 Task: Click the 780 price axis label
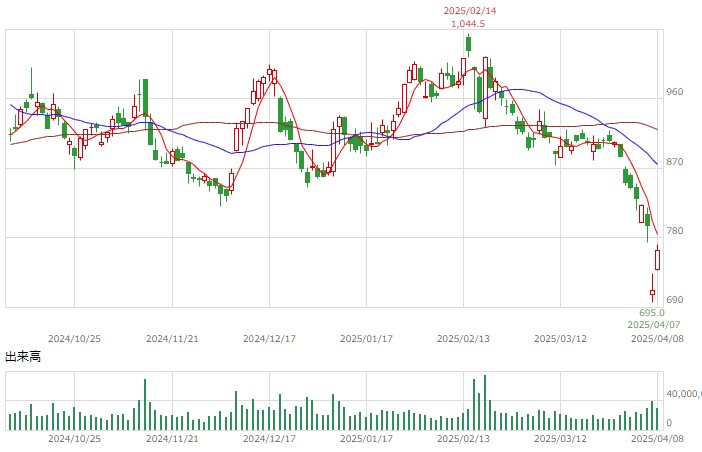pos(675,230)
